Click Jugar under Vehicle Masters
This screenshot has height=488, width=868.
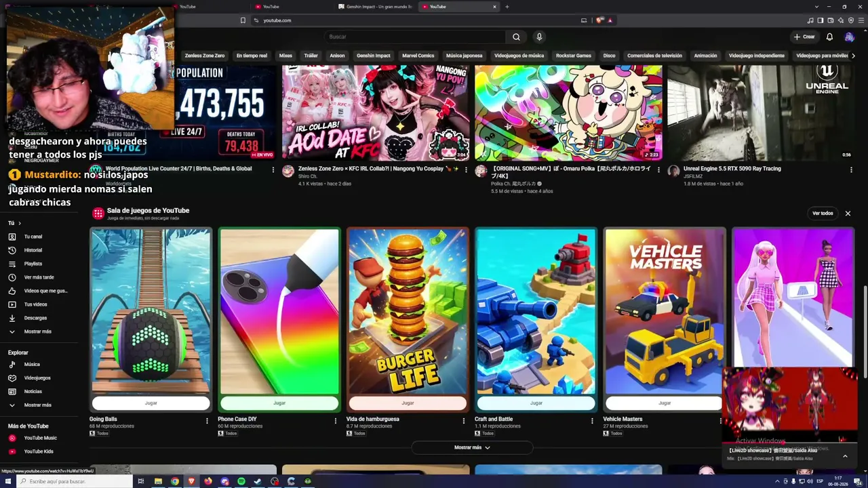coord(665,403)
